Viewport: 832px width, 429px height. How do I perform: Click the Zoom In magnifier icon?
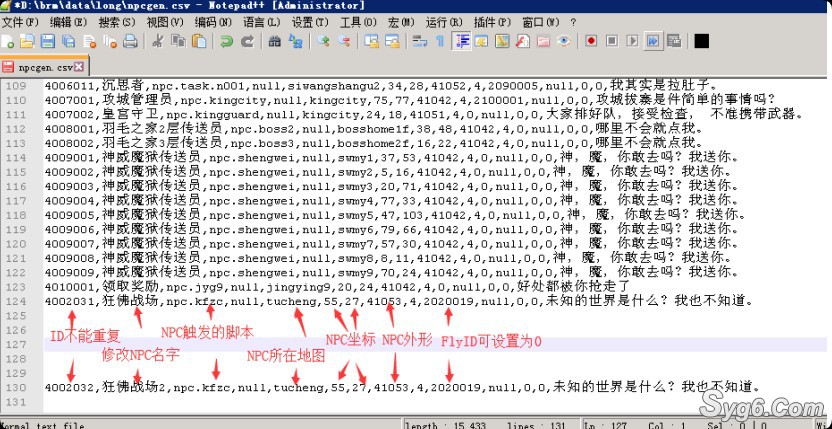tap(323, 41)
